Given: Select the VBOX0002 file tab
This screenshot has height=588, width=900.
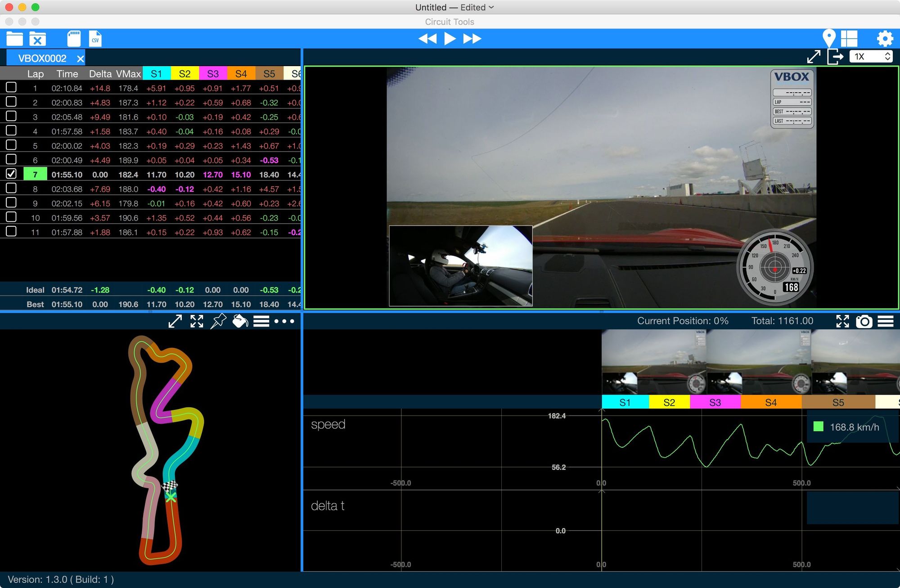Looking at the screenshot, I should [x=42, y=58].
